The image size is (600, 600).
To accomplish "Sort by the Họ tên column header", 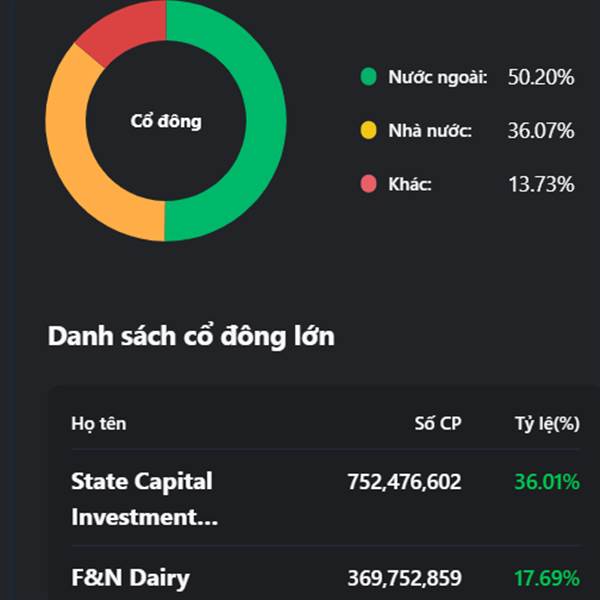I will pyautogui.click(x=98, y=423).
